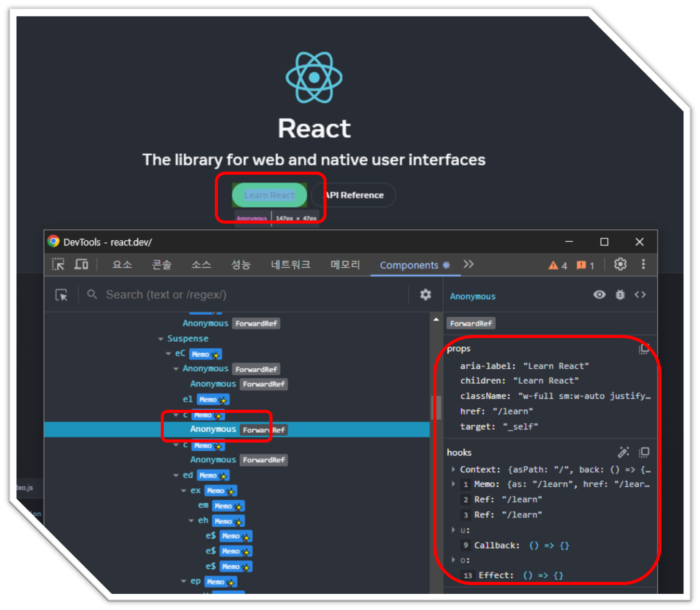Toggle the device toolbar icon
The height and width of the screenshot is (610, 700).
pyautogui.click(x=81, y=264)
